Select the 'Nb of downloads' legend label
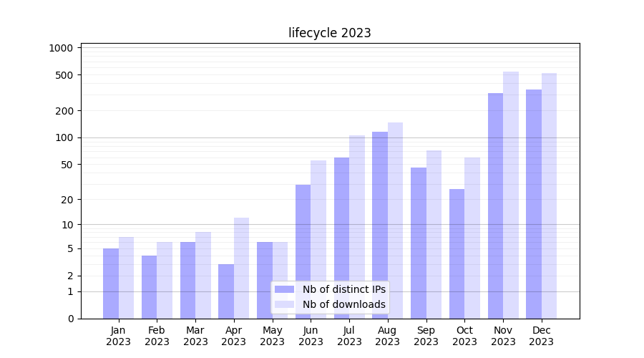644x358 pixels. tap(343, 304)
